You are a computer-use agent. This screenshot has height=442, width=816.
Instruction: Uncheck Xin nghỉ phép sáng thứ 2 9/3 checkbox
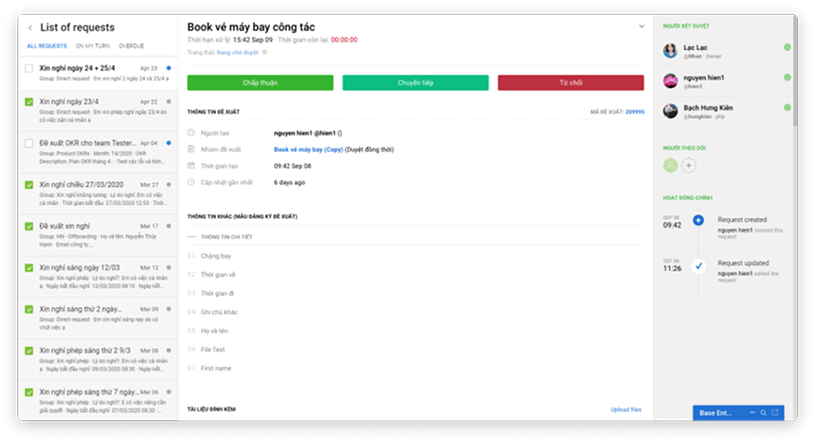[x=29, y=350]
